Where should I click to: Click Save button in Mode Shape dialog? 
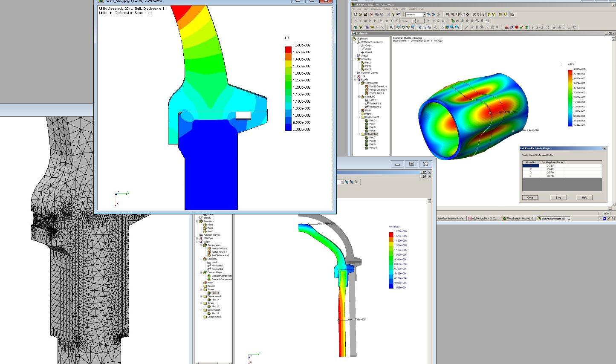click(558, 197)
